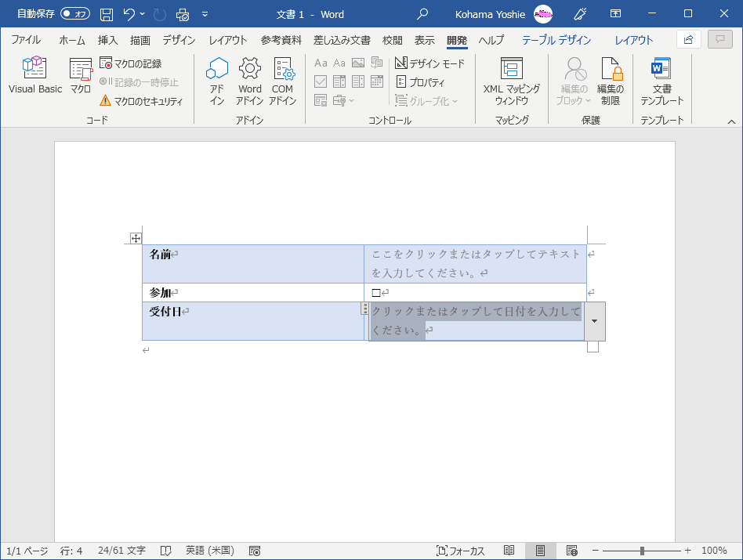The image size is (743, 560).
Task: Click the print preview quick access icon
Action: click(x=183, y=14)
